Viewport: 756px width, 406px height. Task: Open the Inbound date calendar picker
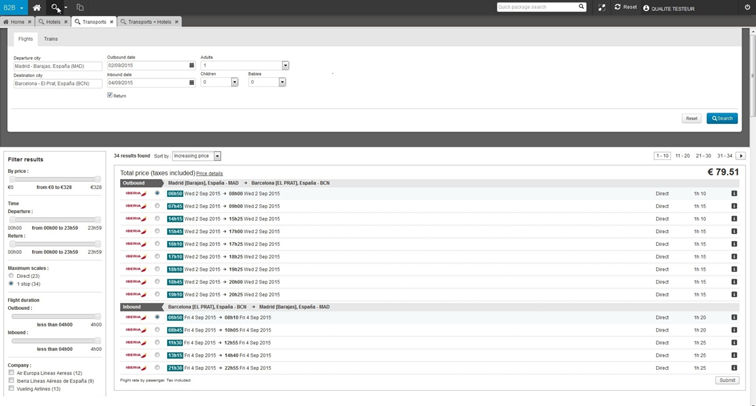pyautogui.click(x=192, y=83)
